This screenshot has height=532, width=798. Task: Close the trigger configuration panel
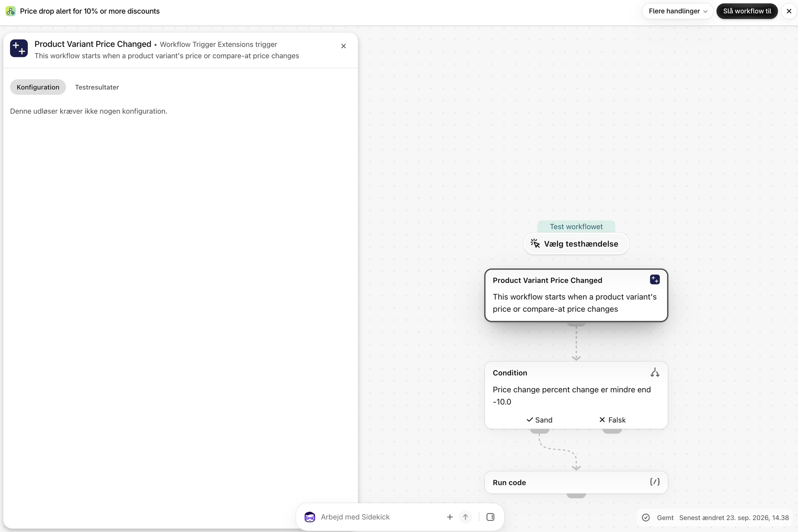(x=343, y=46)
